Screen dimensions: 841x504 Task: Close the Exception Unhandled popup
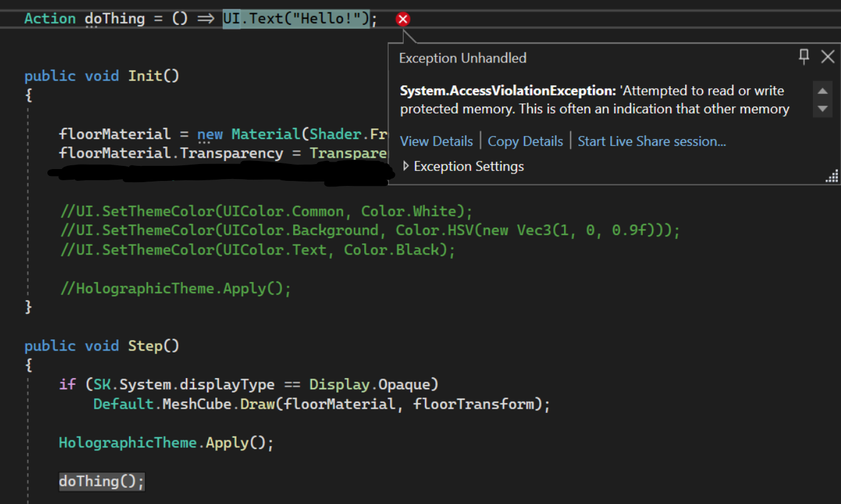(x=827, y=56)
